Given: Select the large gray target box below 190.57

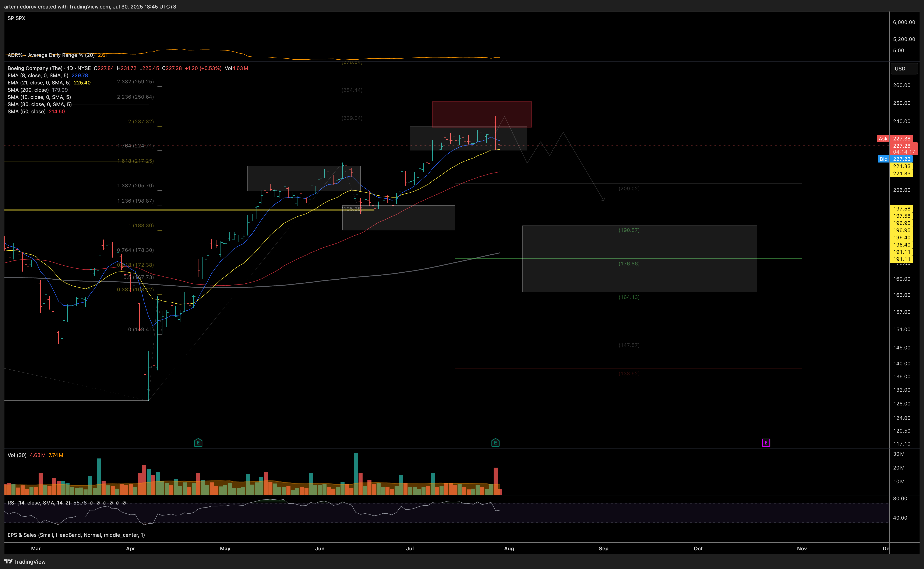Looking at the screenshot, I should (639, 259).
